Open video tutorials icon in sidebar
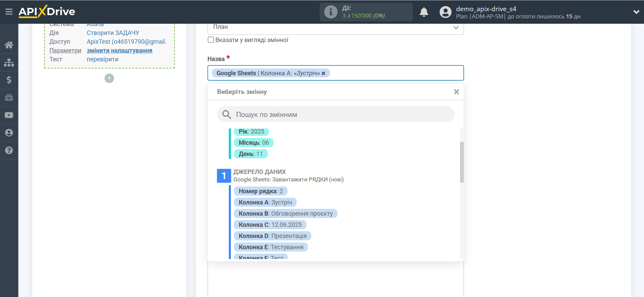Viewport: 644px width, 297px height. pos(9,115)
